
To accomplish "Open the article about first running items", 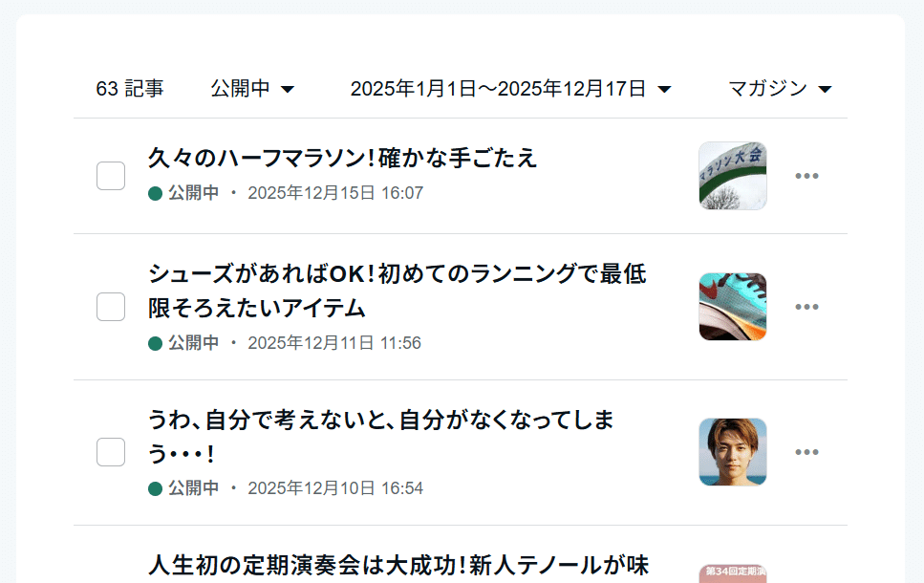I will click(x=398, y=291).
